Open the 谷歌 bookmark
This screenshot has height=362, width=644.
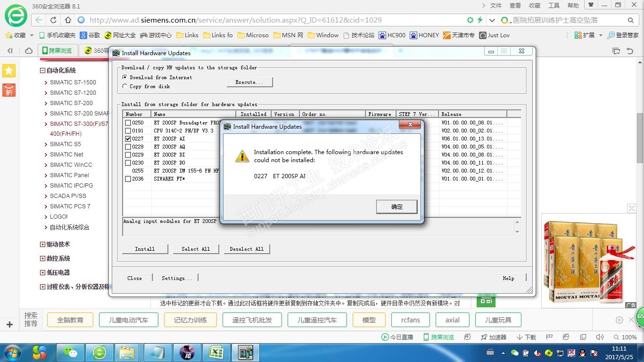click(90, 35)
